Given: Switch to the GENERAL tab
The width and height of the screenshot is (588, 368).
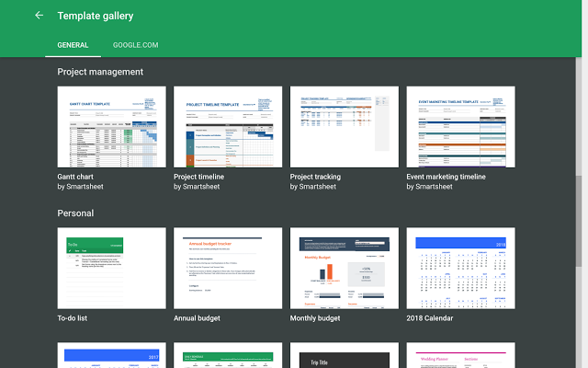Looking at the screenshot, I should [73, 44].
